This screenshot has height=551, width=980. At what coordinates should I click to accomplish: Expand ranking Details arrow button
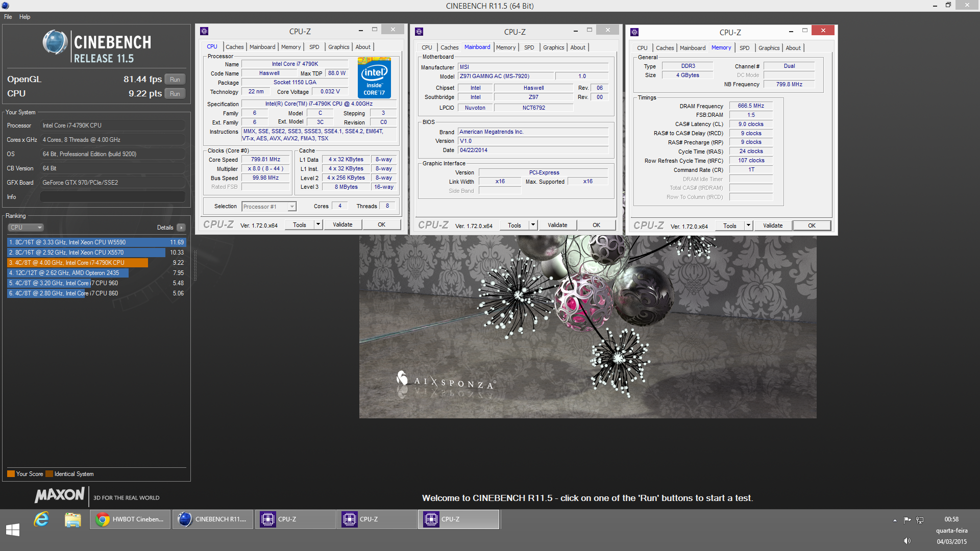pos(181,228)
